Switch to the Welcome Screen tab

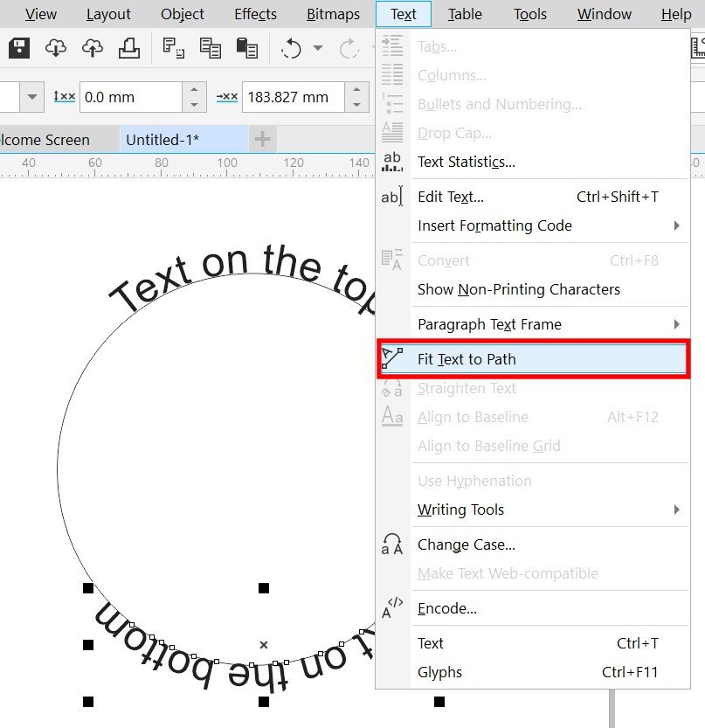click(52, 140)
